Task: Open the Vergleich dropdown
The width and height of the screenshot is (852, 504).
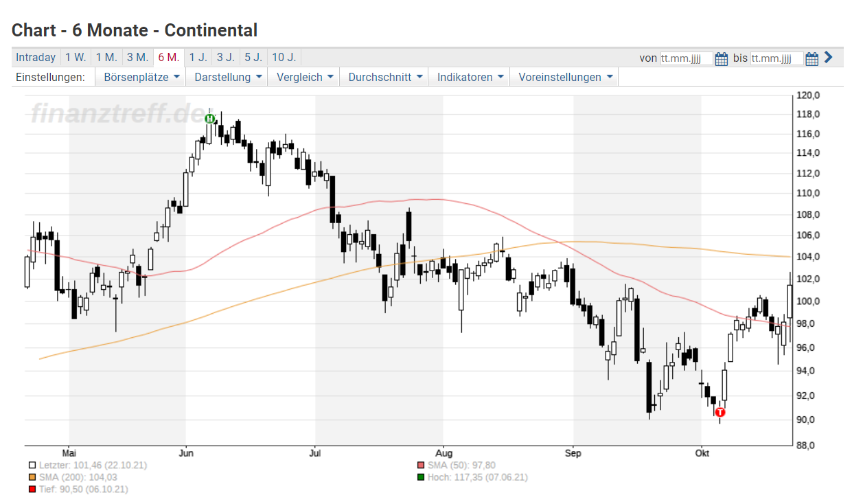Action: (x=305, y=77)
